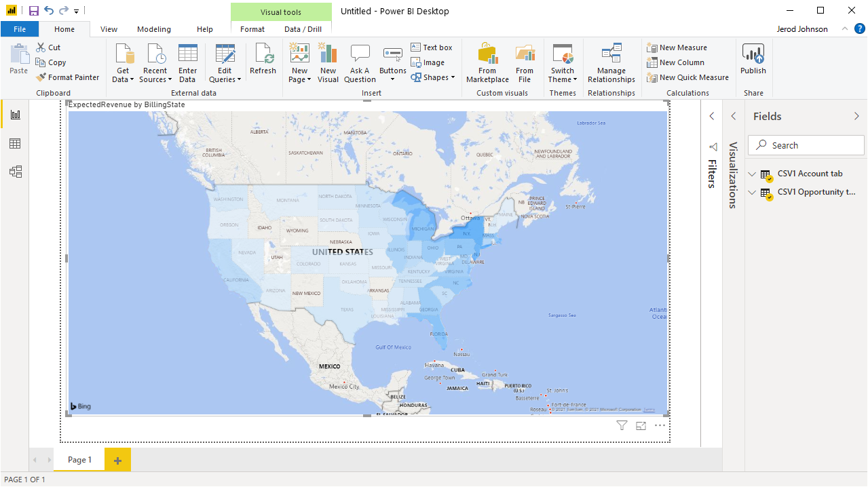868x487 pixels.
Task: Click the Save icon in title bar
Action: click(x=34, y=11)
